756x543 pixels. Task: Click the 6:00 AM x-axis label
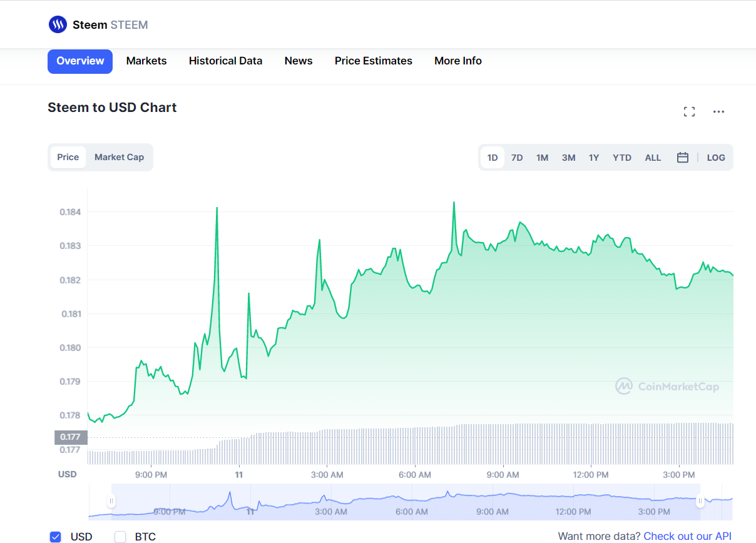tap(416, 475)
